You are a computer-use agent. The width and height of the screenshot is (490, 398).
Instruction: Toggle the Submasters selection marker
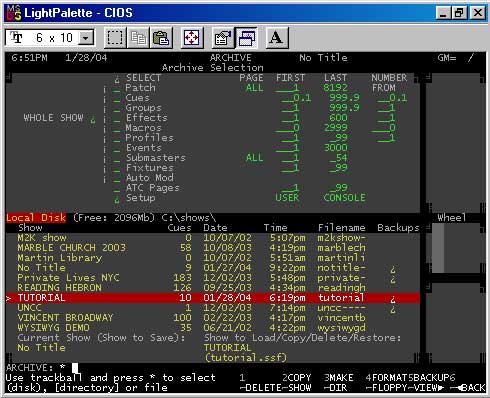(x=116, y=158)
